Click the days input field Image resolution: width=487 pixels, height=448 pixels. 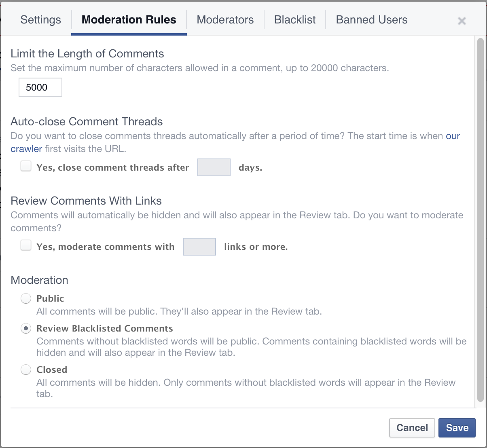coord(214,167)
